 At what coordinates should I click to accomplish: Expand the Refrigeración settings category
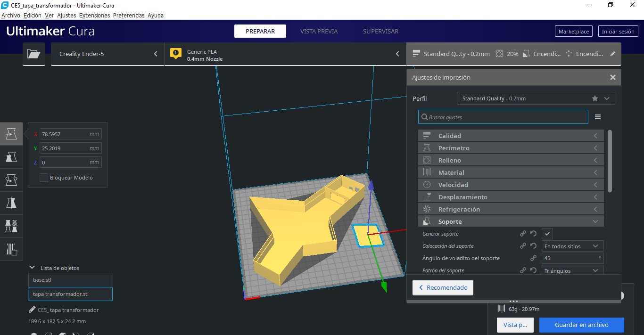[511, 209]
